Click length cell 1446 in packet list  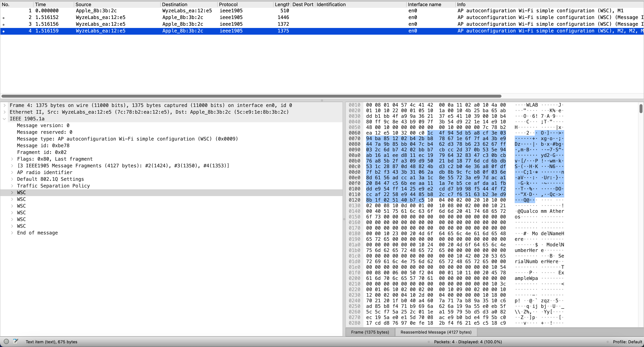(283, 18)
